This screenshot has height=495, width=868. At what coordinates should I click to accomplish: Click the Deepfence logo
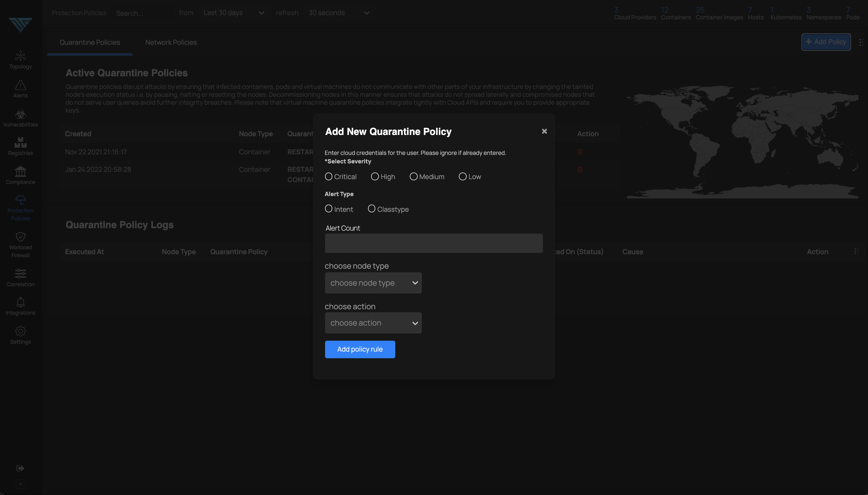[20, 25]
